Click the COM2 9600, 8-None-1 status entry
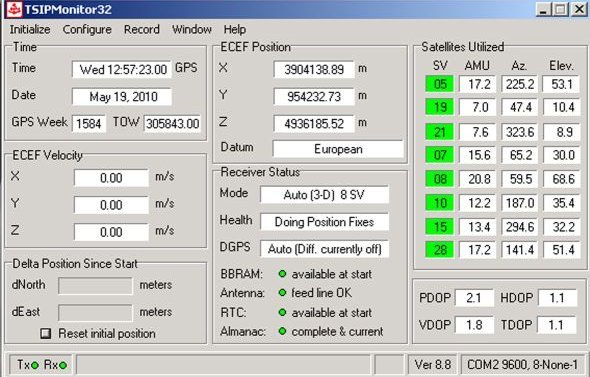Viewport: 590px width, 377px height. click(522, 364)
